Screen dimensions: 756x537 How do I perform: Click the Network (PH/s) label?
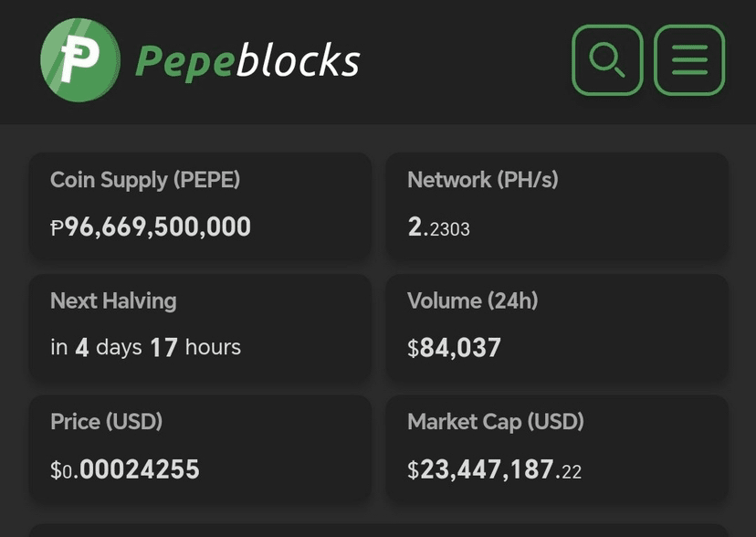(x=482, y=180)
